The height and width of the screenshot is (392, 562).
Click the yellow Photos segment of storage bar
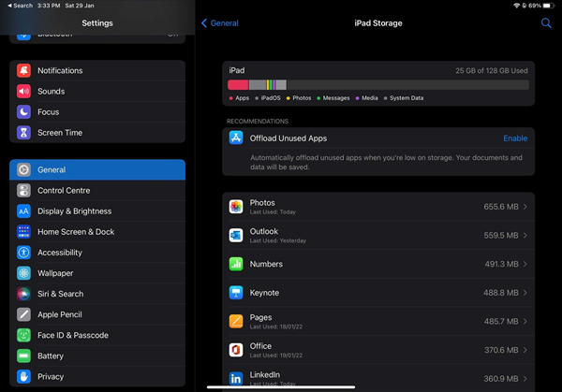tap(268, 85)
